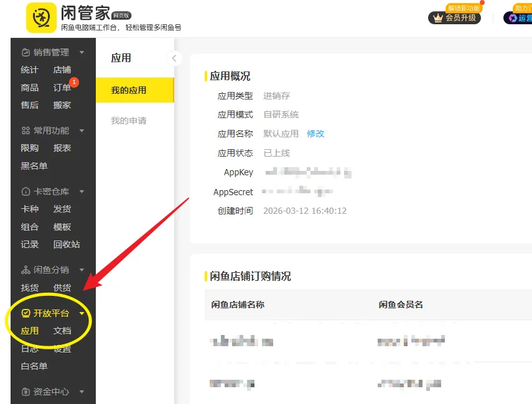Switch to 我的应用 tab
This screenshot has height=404, width=532.
click(x=134, y=90)
